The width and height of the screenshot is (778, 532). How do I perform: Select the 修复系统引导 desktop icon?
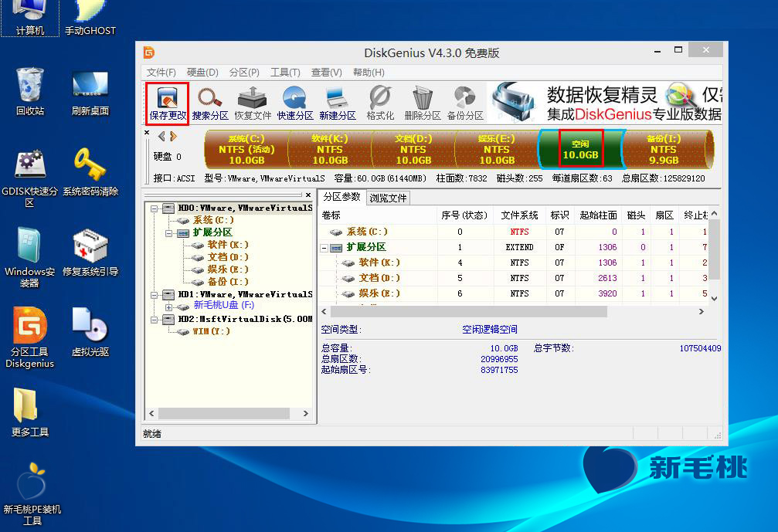click(90, 252)
